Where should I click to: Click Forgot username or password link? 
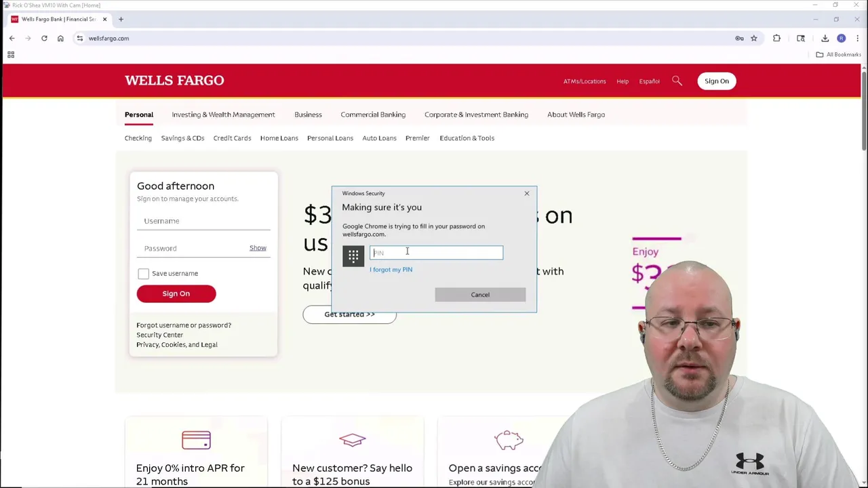tap(184, 325)
